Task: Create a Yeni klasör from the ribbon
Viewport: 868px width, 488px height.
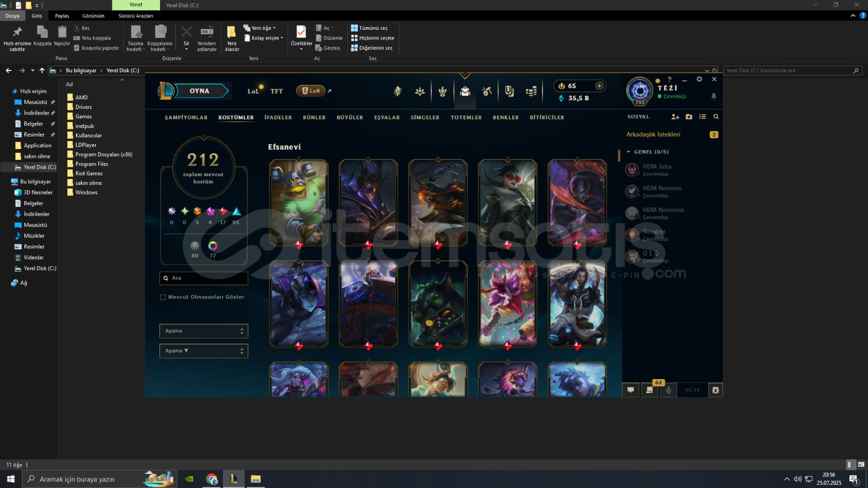Action: (232, 38)
